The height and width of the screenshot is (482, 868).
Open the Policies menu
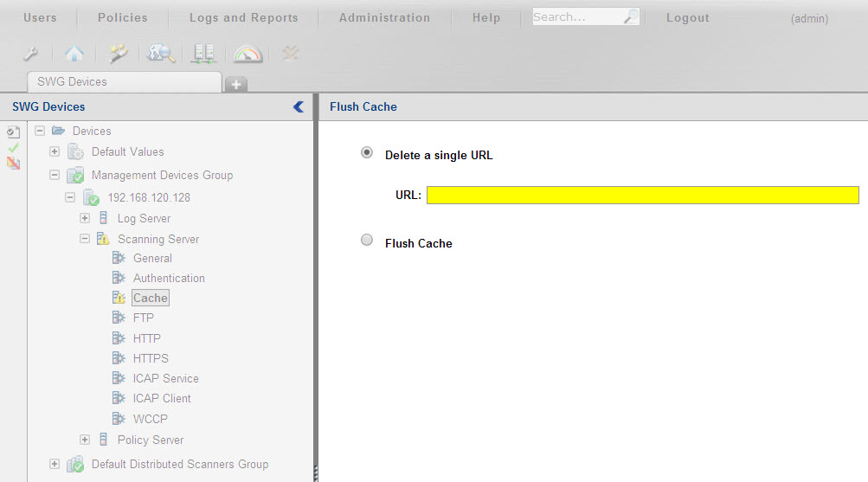pyautogui.click(x=122, y=17)
